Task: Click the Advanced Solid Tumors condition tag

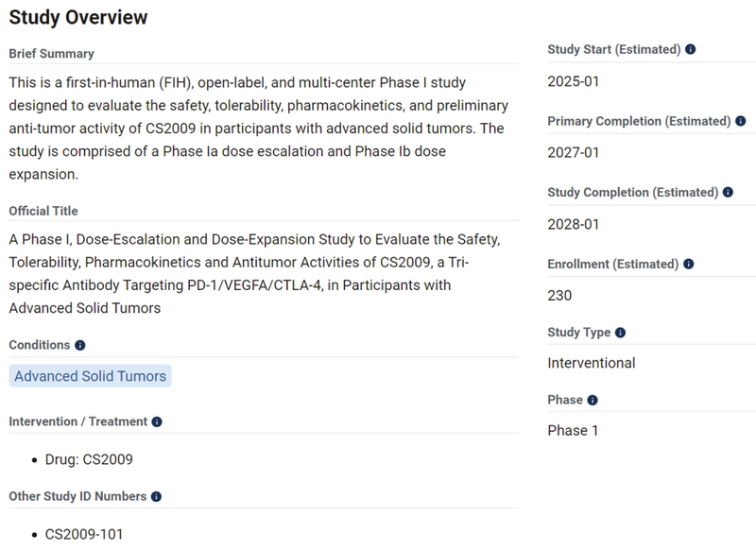Action: tap(90, 376)
